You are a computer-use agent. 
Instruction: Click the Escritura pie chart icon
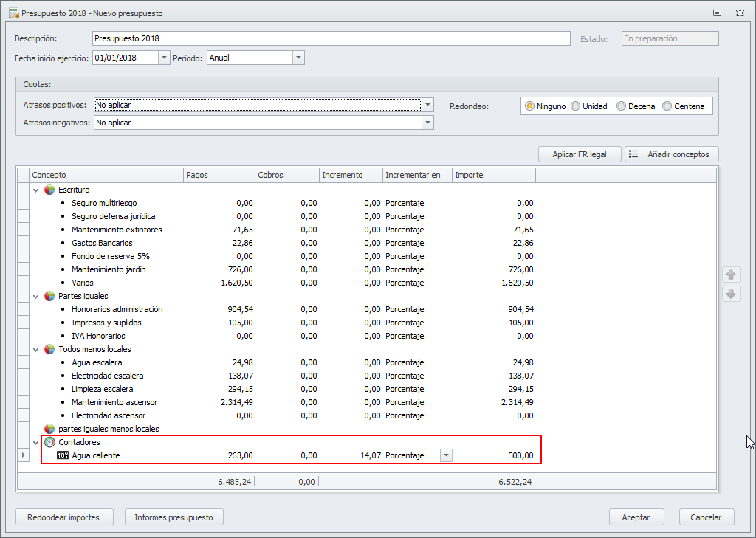pyautogui.click(x=49, y=190)
